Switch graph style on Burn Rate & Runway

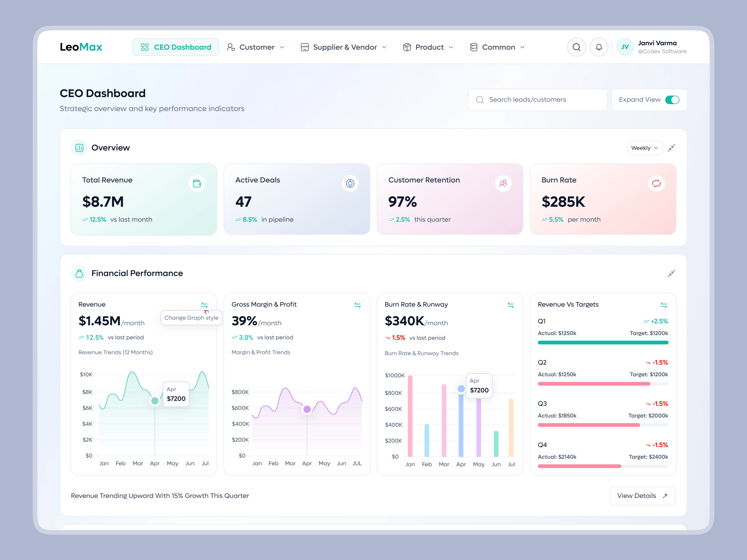click(511, 305)
